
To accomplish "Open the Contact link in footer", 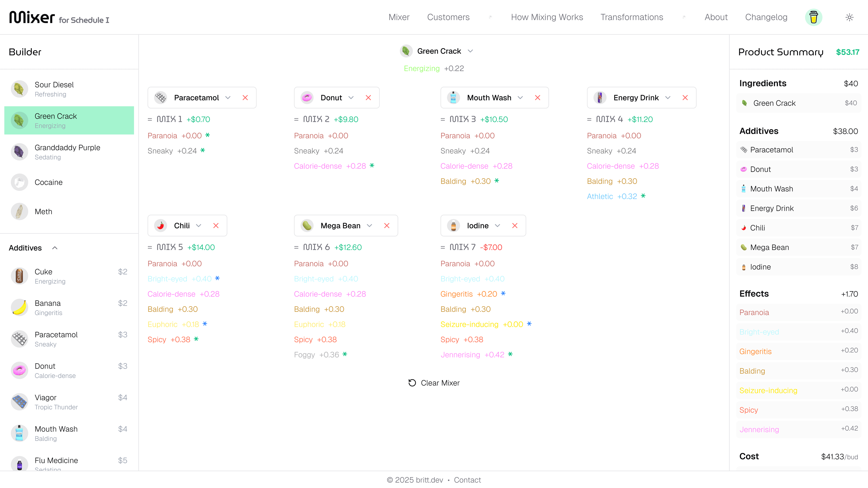I will click(467, 480).
